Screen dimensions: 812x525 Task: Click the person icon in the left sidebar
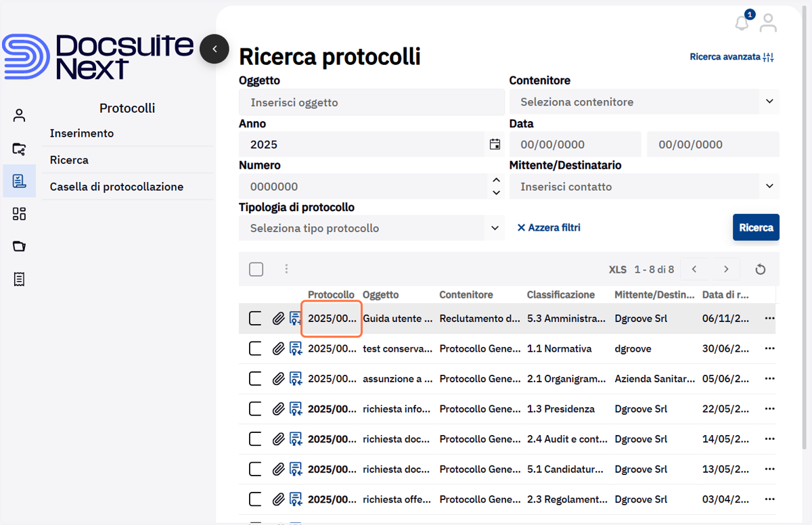[19, 115]
